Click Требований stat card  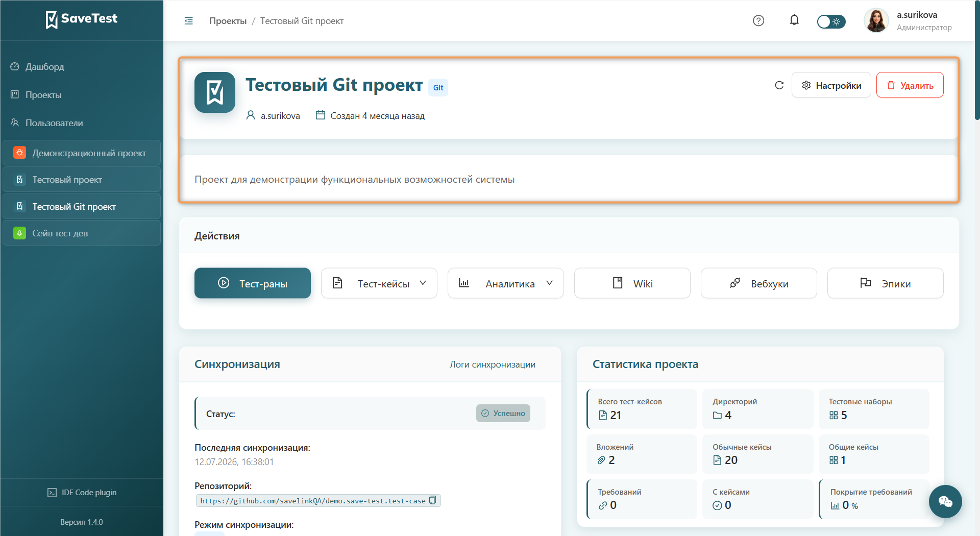tap(642, 499)
